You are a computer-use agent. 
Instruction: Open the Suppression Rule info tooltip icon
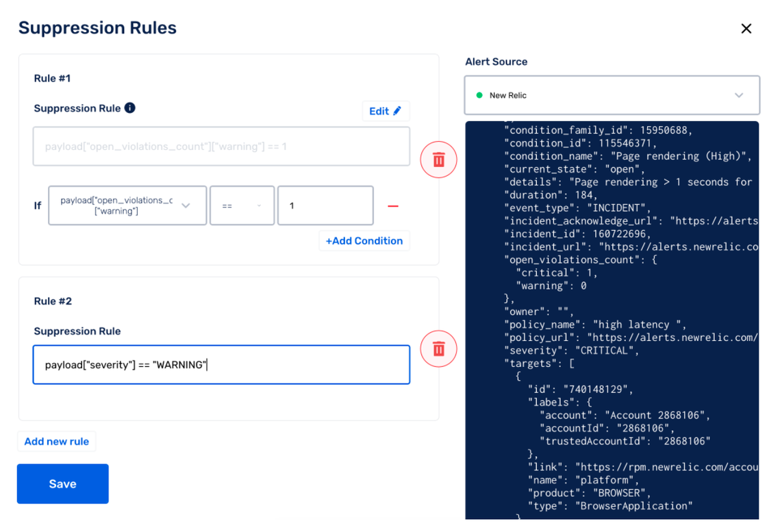coord(129,108)
